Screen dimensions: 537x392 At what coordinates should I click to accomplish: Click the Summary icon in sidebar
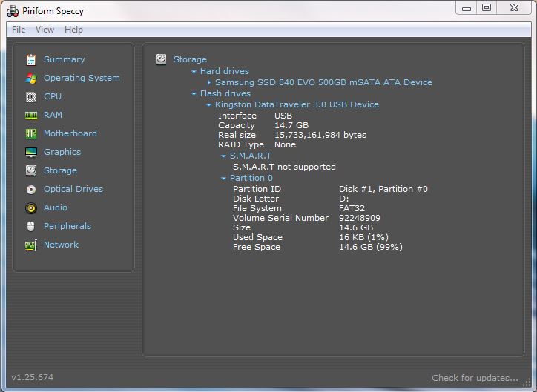(31, 59)
